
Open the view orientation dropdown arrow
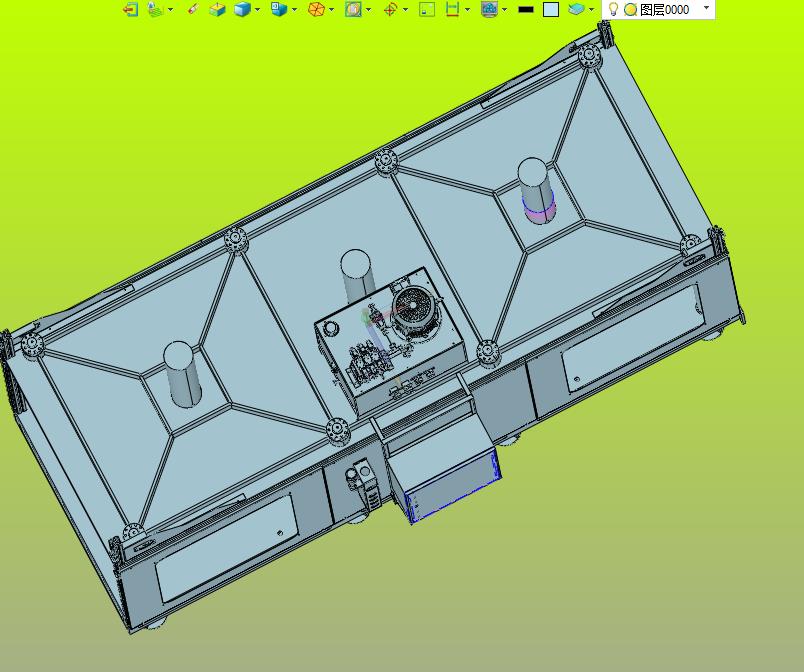point(294,9)
